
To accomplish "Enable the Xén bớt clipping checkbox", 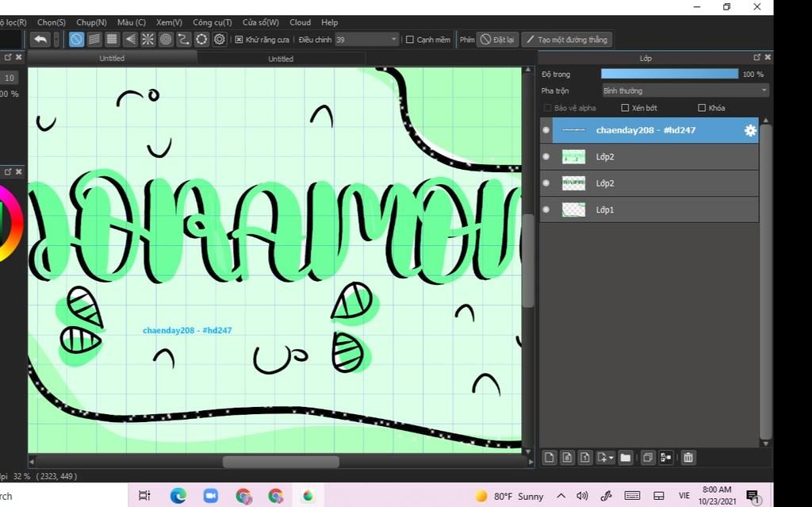I will pyautogui.click(x=625, y=108).
